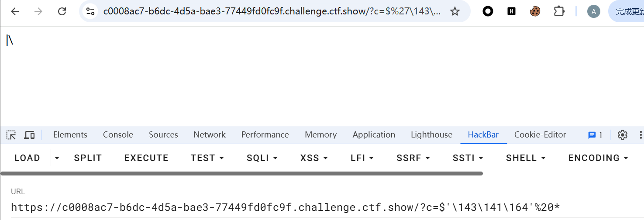
Task: Switch to the Network tab
Action: pos(210,135)
